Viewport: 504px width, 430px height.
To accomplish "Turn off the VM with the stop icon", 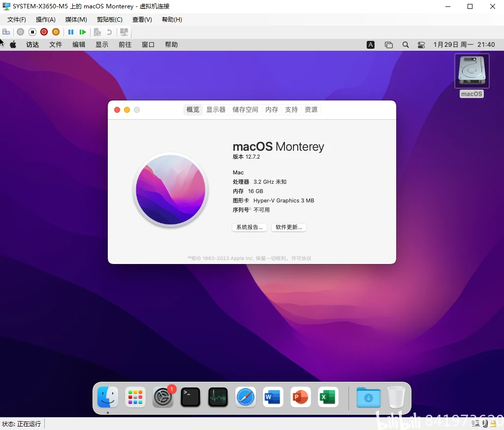I will pyautogui.click(x=32, y=32).
